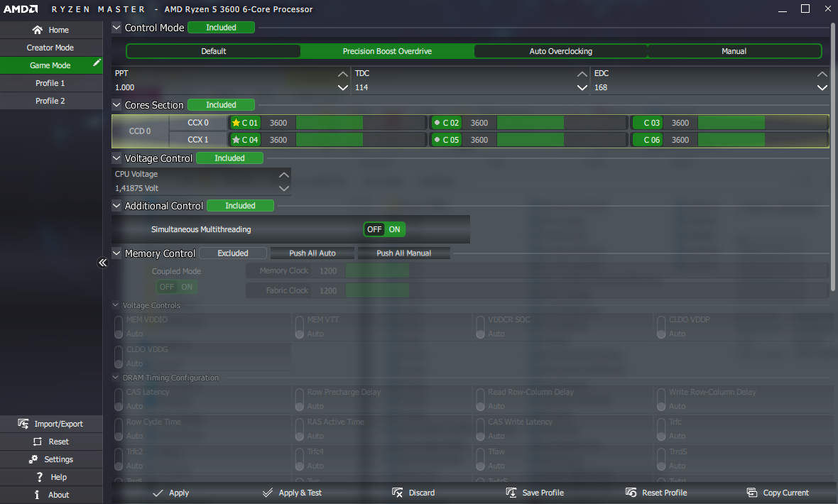Viewport: 838px width, 504px height.
Task: Click the vertical scrollbar on the right
Action: [x=832, y=157]
